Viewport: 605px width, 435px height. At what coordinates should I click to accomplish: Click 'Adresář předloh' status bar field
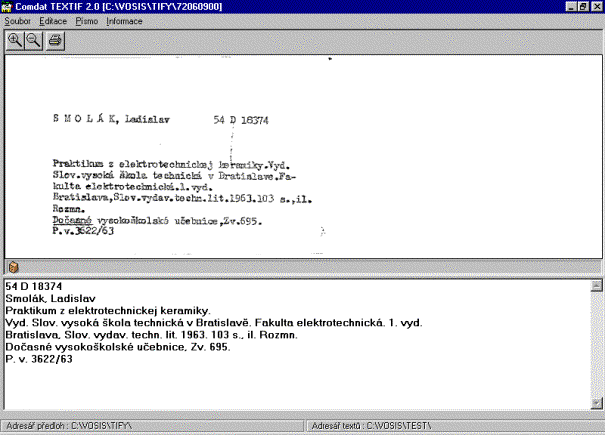click(x=150, y=426)
